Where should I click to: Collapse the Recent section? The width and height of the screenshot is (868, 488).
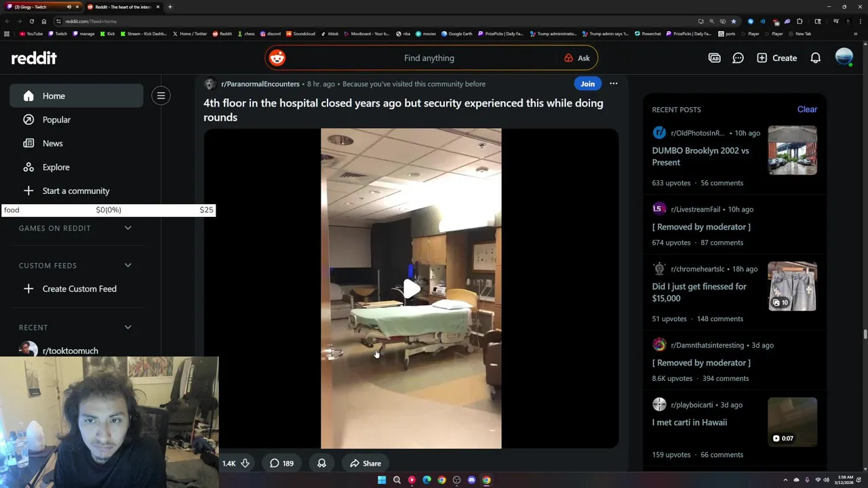76,327
